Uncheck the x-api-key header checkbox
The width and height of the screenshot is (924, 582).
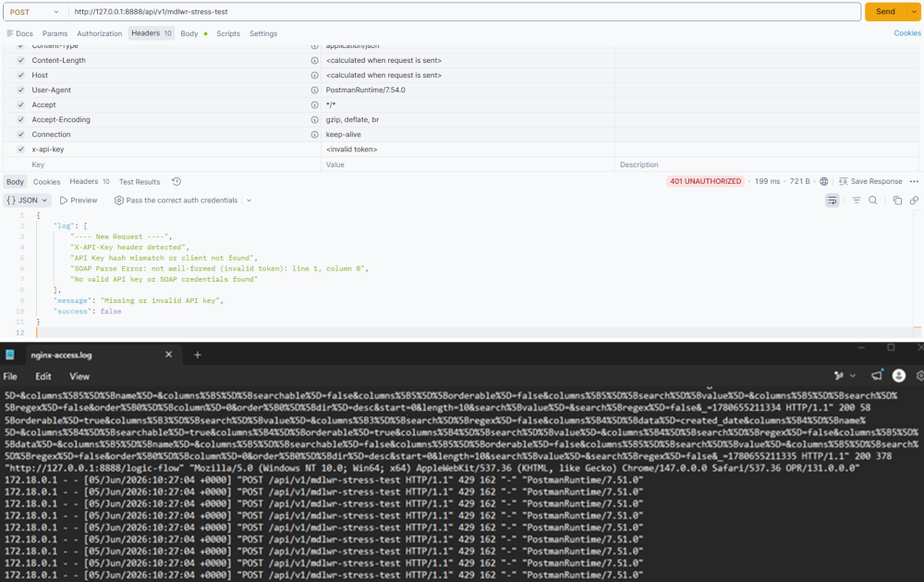[x=20, y=149]
